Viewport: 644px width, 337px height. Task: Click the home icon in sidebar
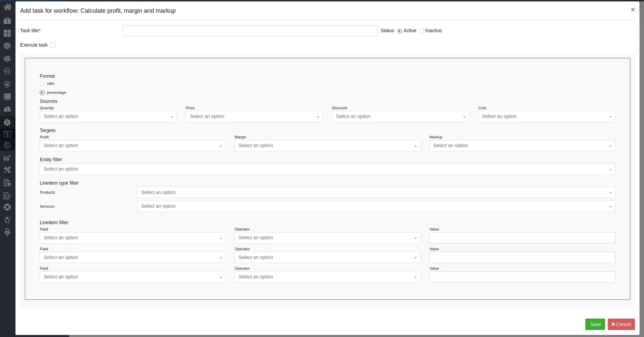(7, 7)
